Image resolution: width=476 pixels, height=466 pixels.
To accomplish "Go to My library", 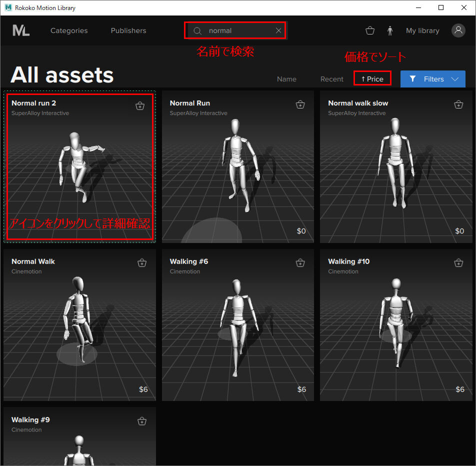I will coord(422,30).
